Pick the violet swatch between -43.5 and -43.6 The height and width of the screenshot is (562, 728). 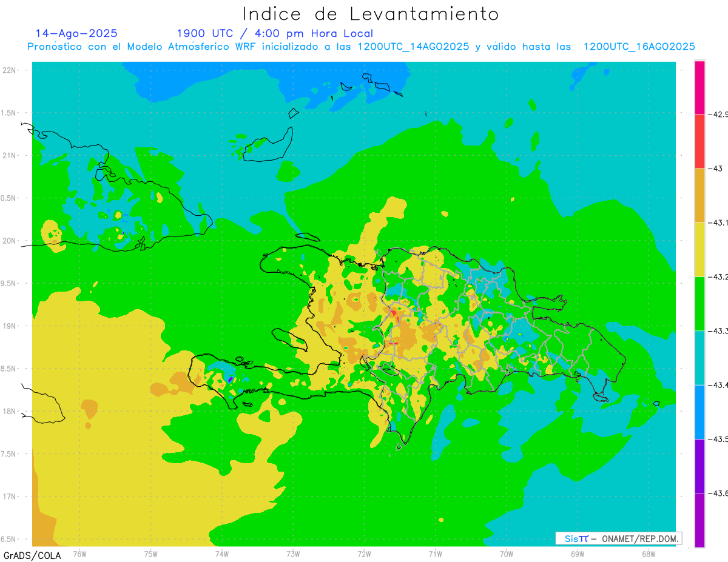(699, 466)
